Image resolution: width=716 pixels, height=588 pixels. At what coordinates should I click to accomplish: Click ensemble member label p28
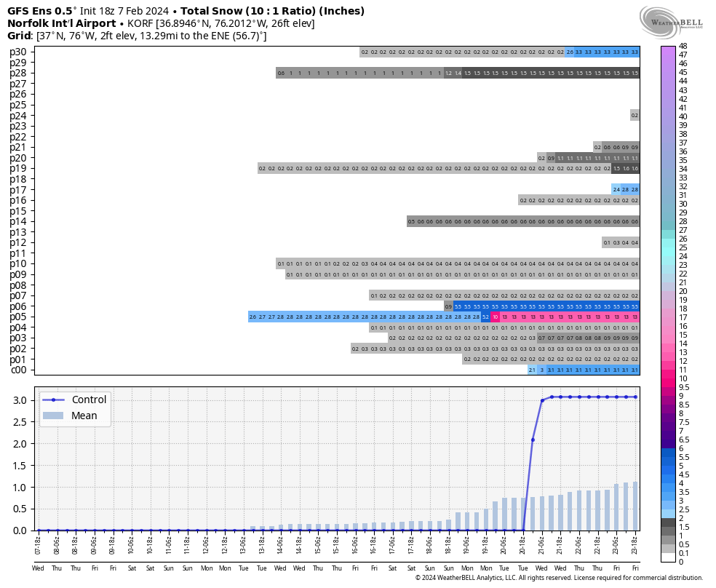click(18, 73)
